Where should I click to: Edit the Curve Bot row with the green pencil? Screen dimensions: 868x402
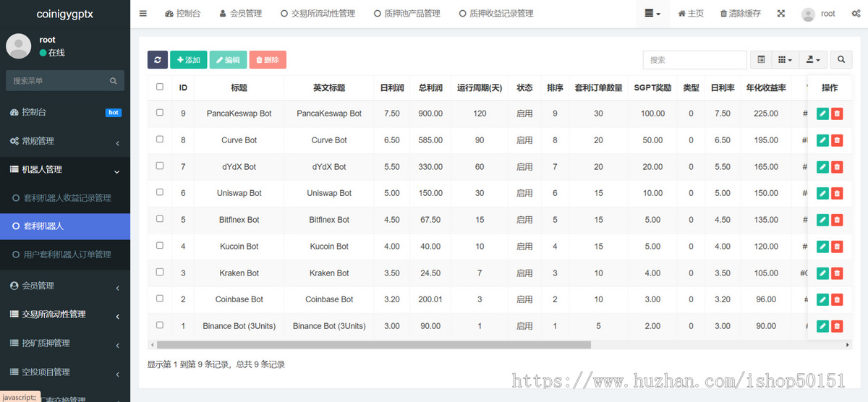coord(822,140)
